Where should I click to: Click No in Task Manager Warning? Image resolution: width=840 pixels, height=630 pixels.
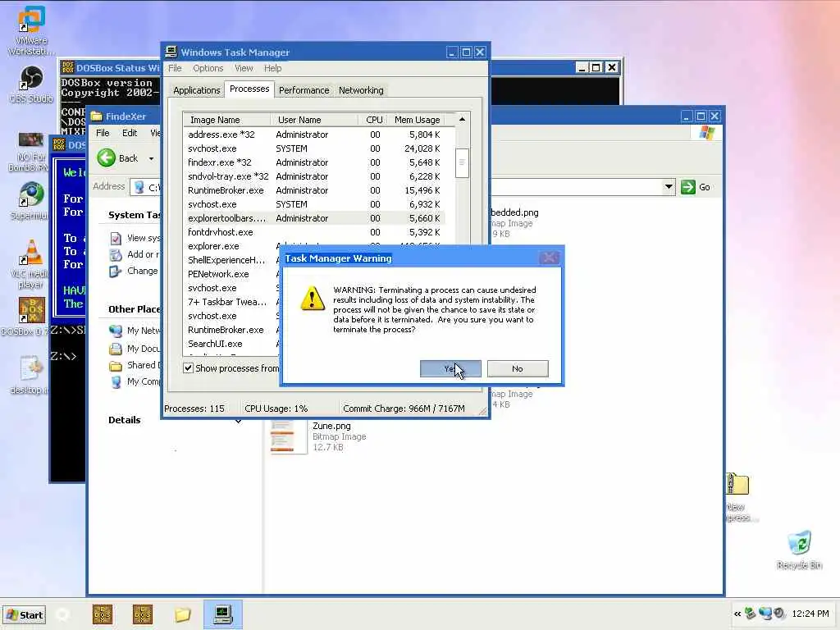click(x=517, y=368)
